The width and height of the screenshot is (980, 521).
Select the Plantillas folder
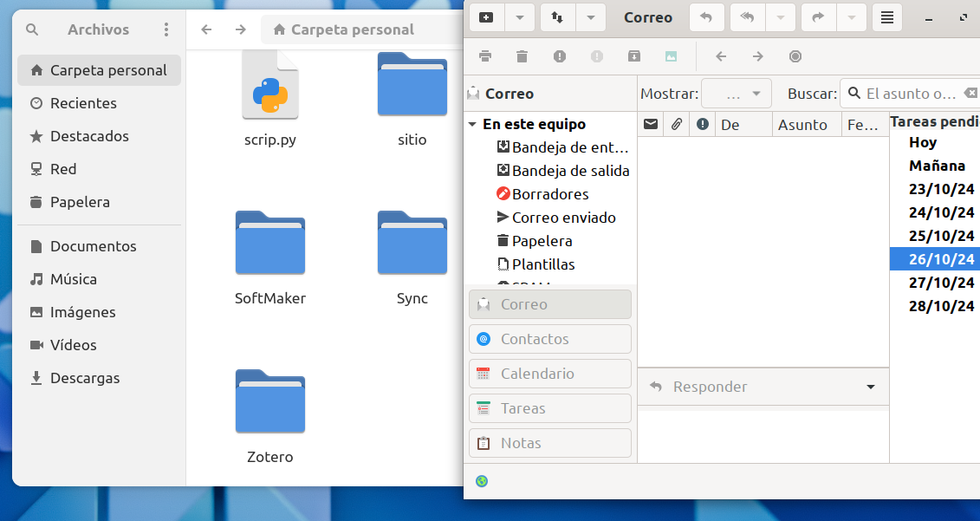(535, 264)
